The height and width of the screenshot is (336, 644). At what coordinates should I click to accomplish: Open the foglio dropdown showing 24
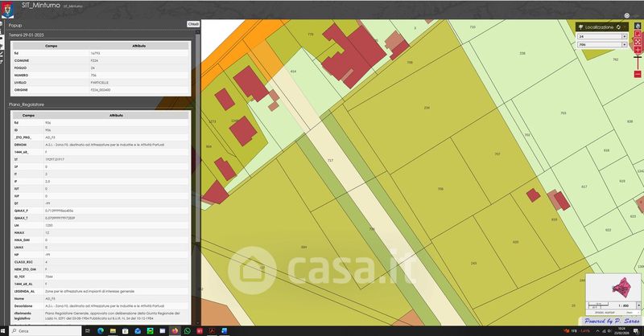point(601,36)
